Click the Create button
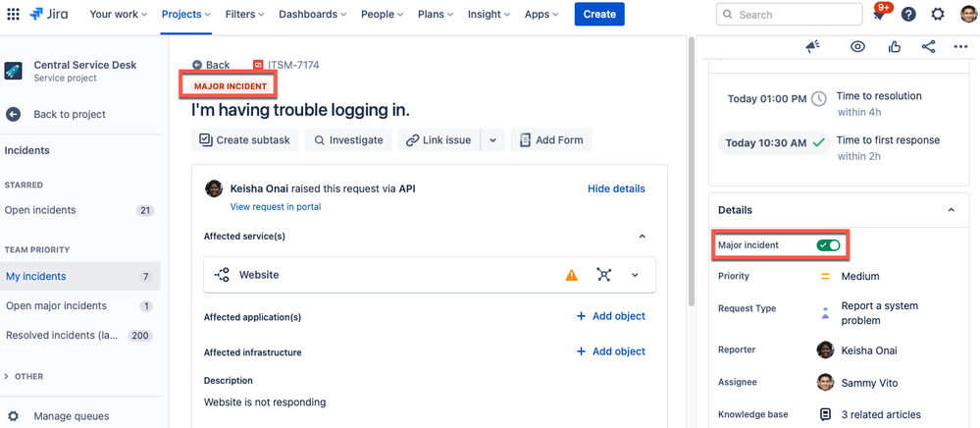The width and height of the screenshot is (980, 428). pyautogui.click(x=599, y=14)
